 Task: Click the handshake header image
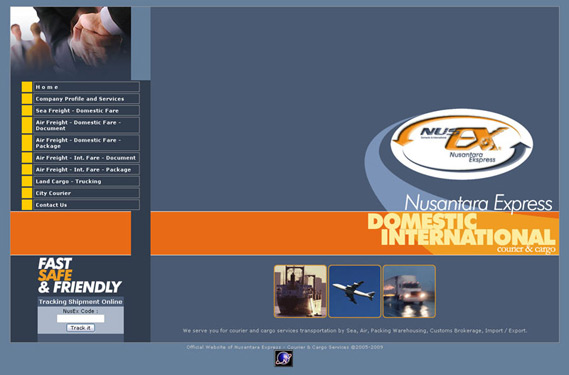click(71, 42)
